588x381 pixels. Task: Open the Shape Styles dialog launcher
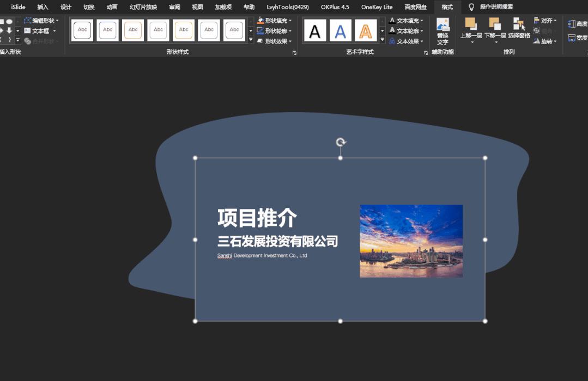(x=295, y=51)
